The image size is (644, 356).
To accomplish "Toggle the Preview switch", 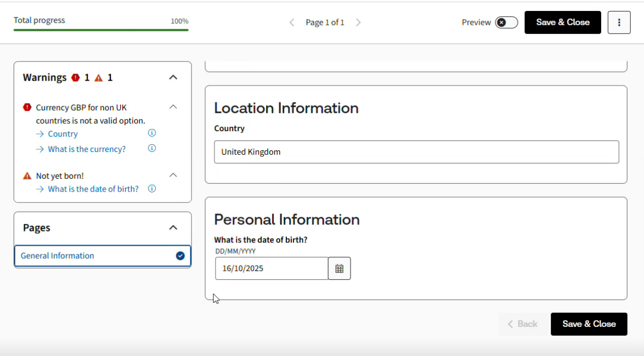I will pyautogui.click(x=506, y=22).
